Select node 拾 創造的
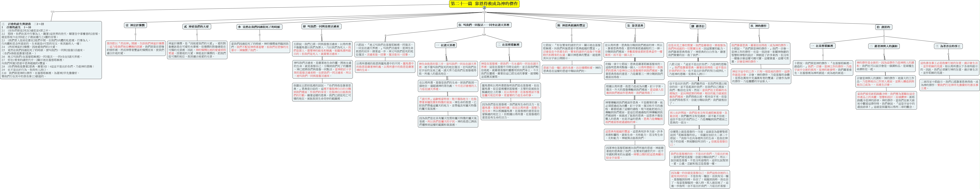980x189 pixels. [884, 27]
